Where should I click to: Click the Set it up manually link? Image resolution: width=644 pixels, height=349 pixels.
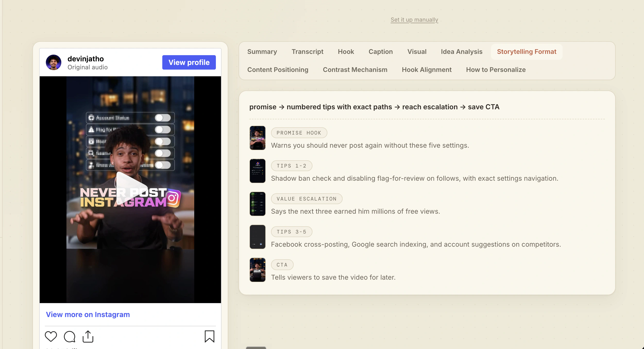click(x=414, y=20)
